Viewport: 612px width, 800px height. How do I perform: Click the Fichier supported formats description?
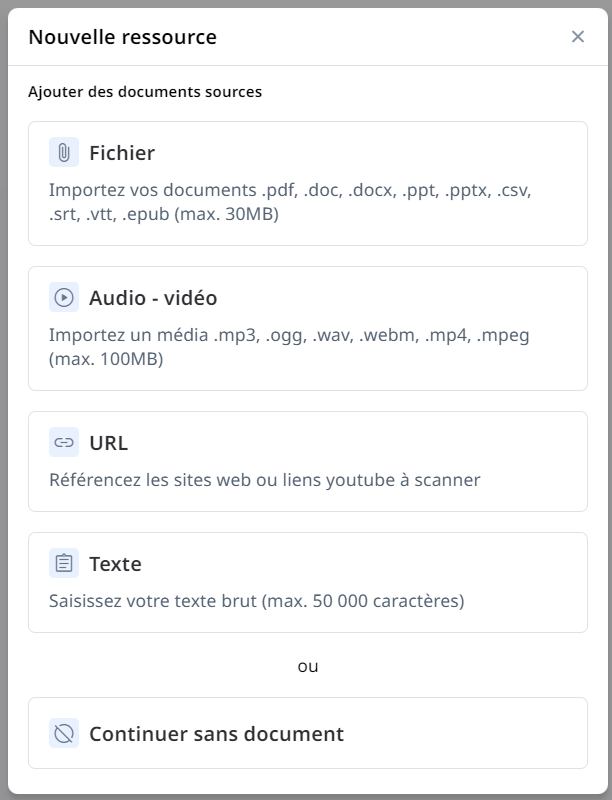click(290, 202)
